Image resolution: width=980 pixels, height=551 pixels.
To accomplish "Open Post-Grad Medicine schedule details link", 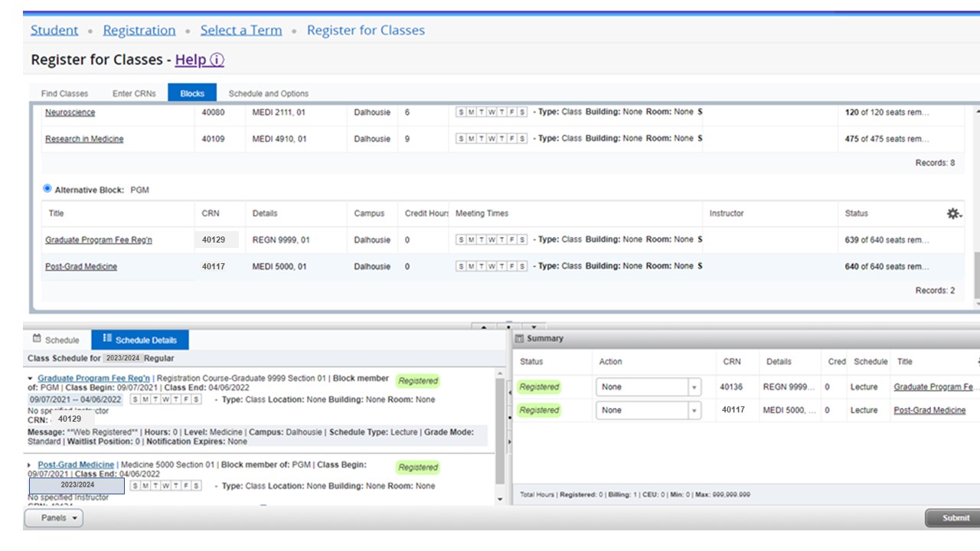I will pos(76,465).
